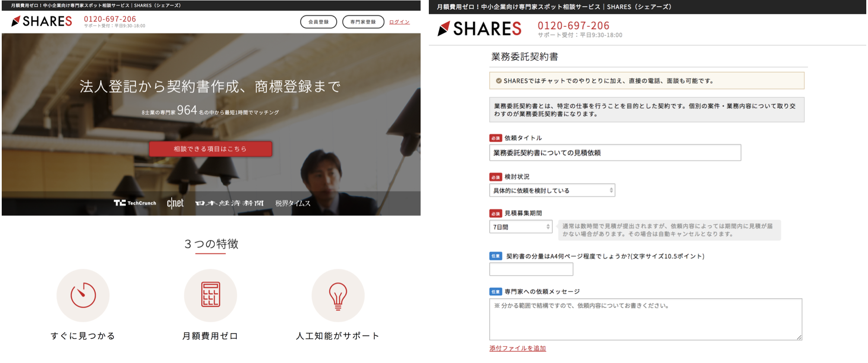Click the 添付ファイルを追加 link
The image size is (868, 363).
click(x=517, y=348)
